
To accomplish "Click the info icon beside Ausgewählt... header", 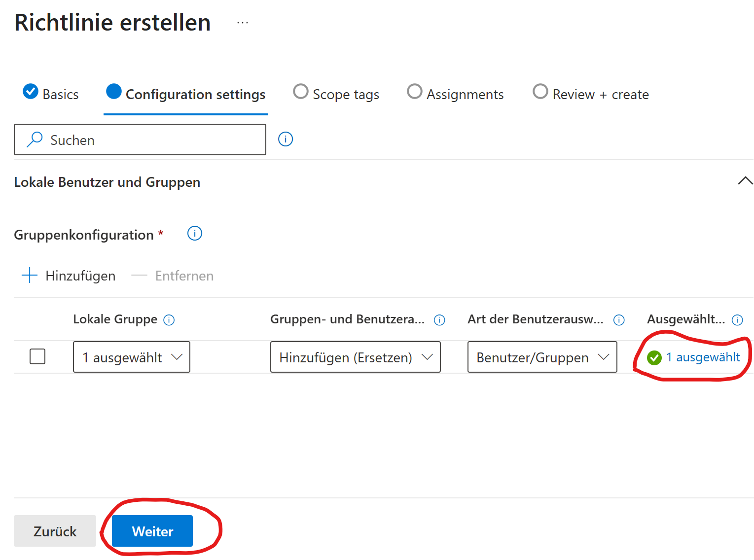I will [x=737, y=320].
